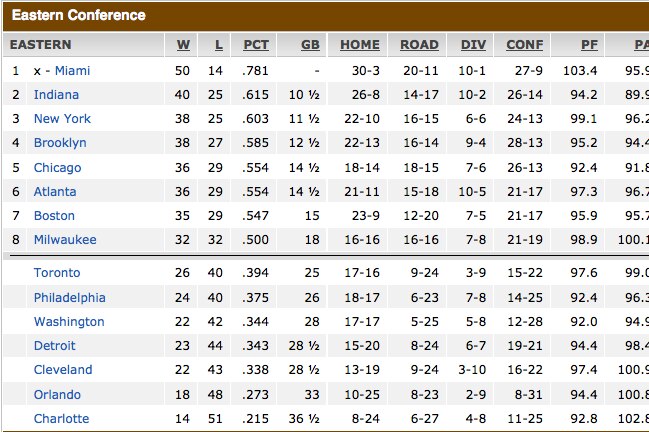Open the Atlanta team link

pos(55,192)
